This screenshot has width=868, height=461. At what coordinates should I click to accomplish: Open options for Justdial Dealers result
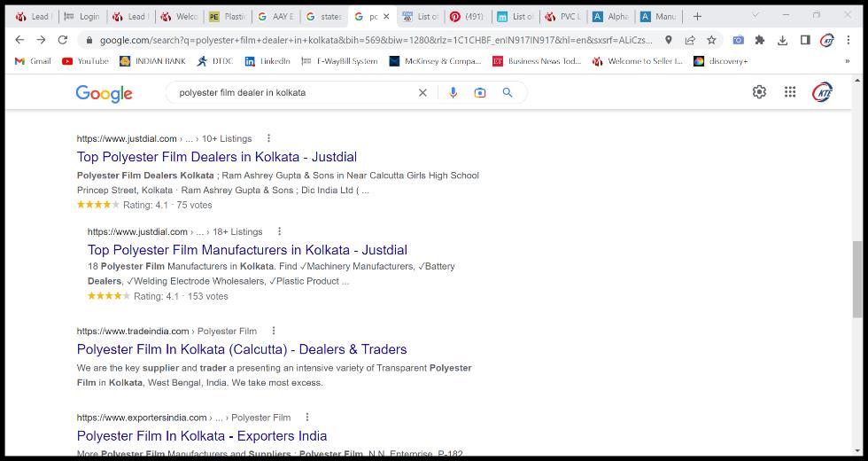click(x=268, y=138)
